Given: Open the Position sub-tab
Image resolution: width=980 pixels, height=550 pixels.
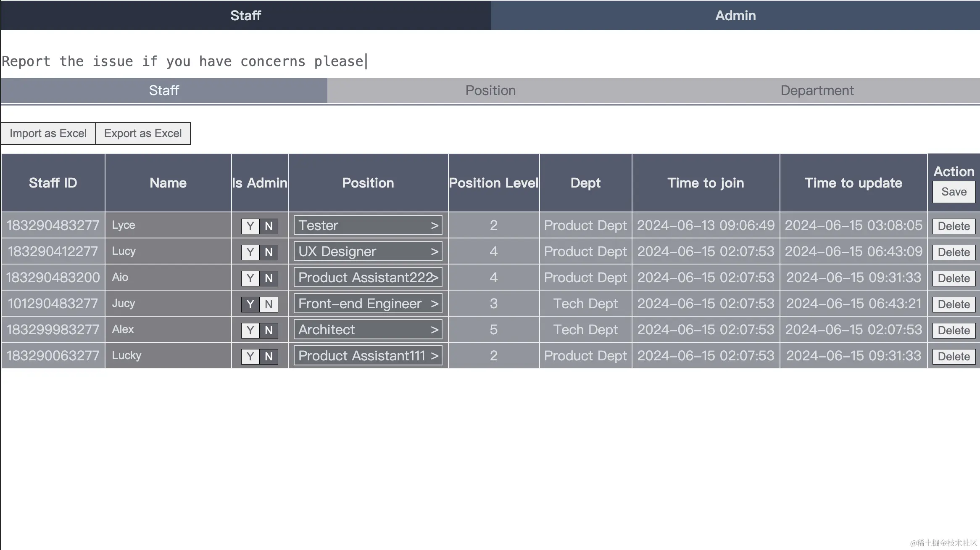Looking at the screenshot, I should (490, 90).
